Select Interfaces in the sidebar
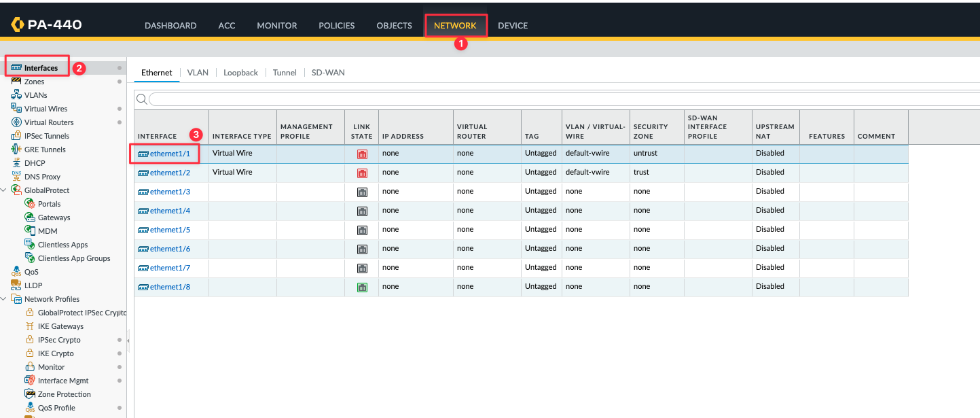Viewport: 980px width, 418px height. pyautogui.click(x=41, y=68)
